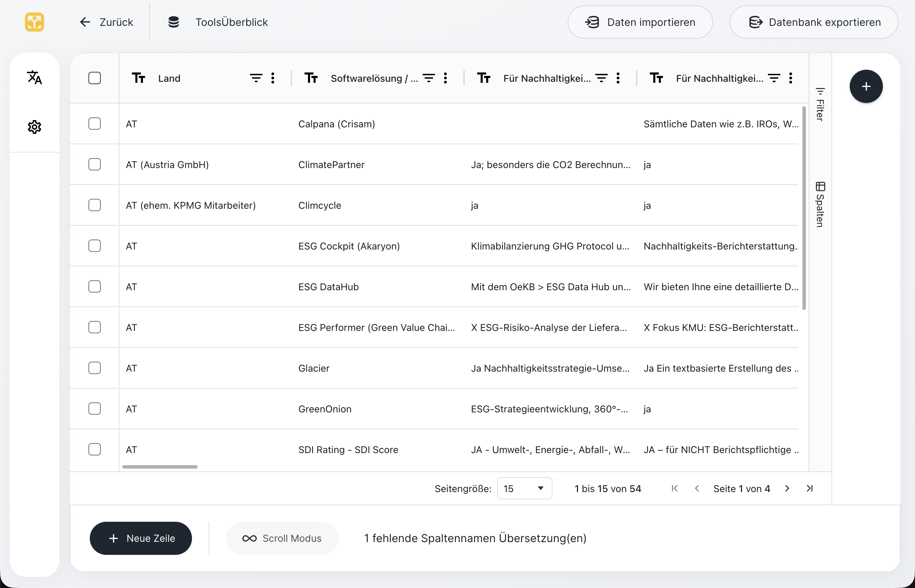Click the cell 'Glacier'
The image size is (915, 588).
point(378,368)
